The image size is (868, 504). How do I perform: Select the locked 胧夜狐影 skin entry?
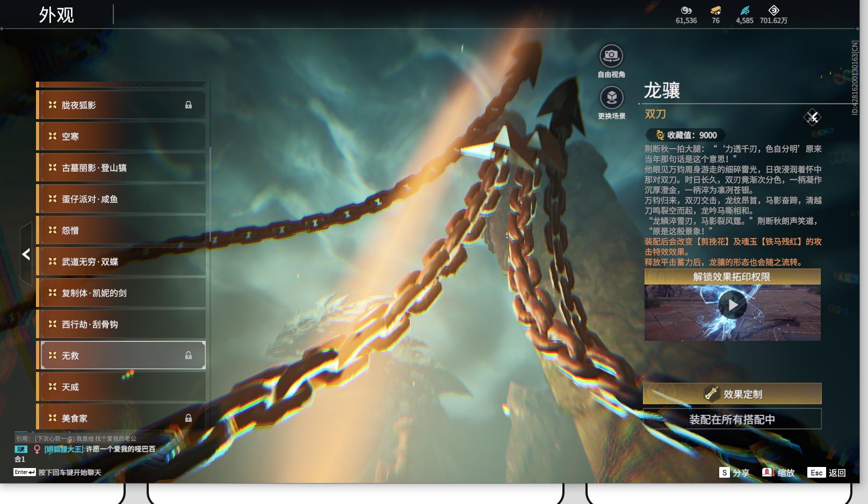coord(121,105)
